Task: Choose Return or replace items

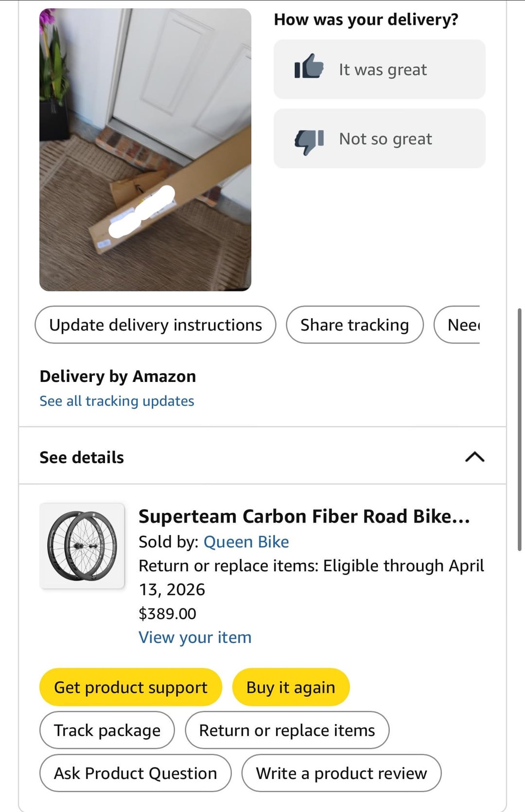Action: point(287,730)
